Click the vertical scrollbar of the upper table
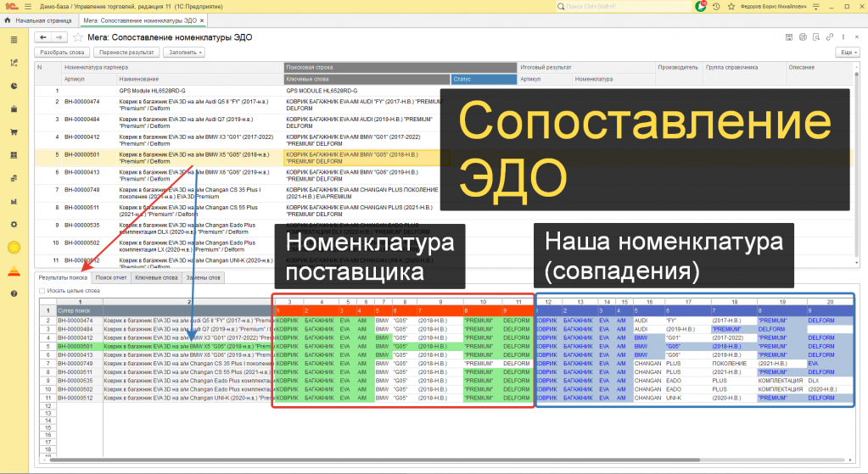The image size is (868, 474). pyautogui.click(x=857, y=166)
